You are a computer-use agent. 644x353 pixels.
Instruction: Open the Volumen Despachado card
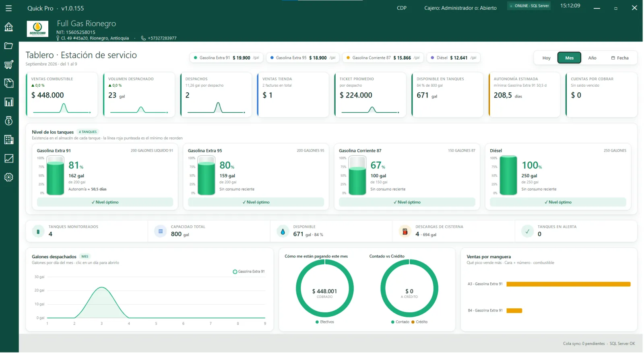[139, 95]
